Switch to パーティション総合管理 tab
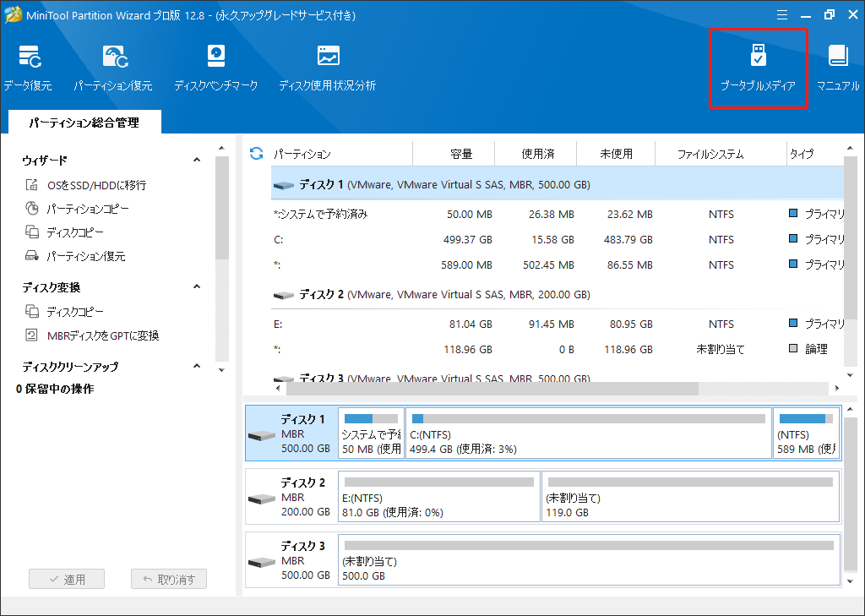865x616 pixels. [84, 123]
